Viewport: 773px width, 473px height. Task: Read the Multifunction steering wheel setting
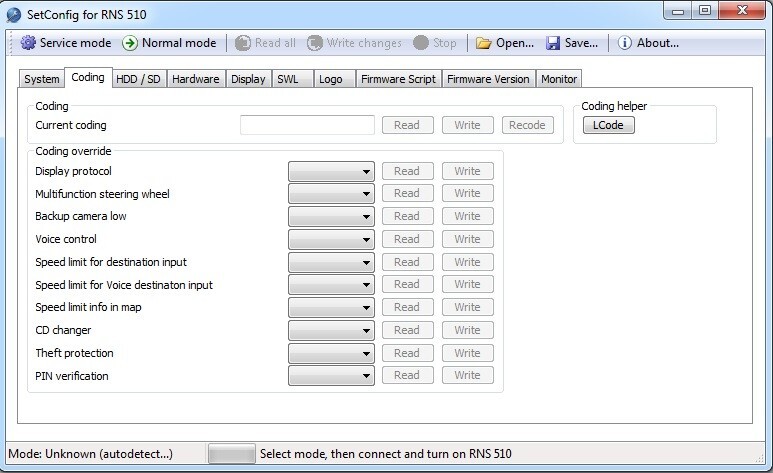[x=407, y=193]
